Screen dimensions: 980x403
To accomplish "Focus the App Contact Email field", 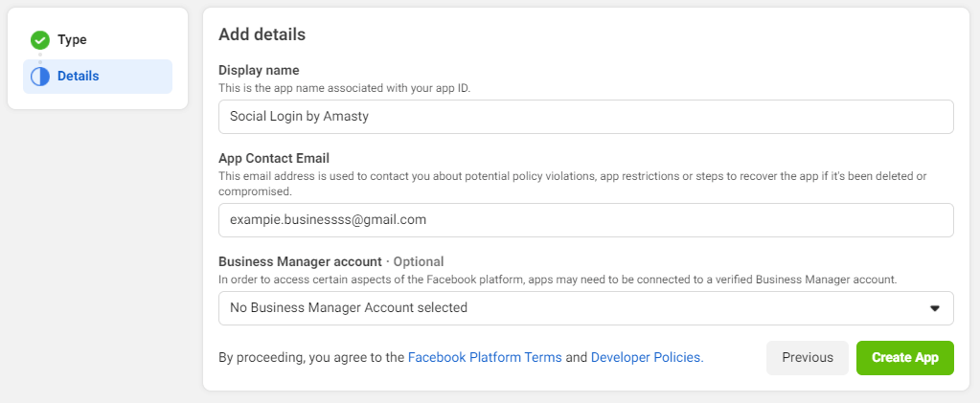I will (x=585, y=220).
